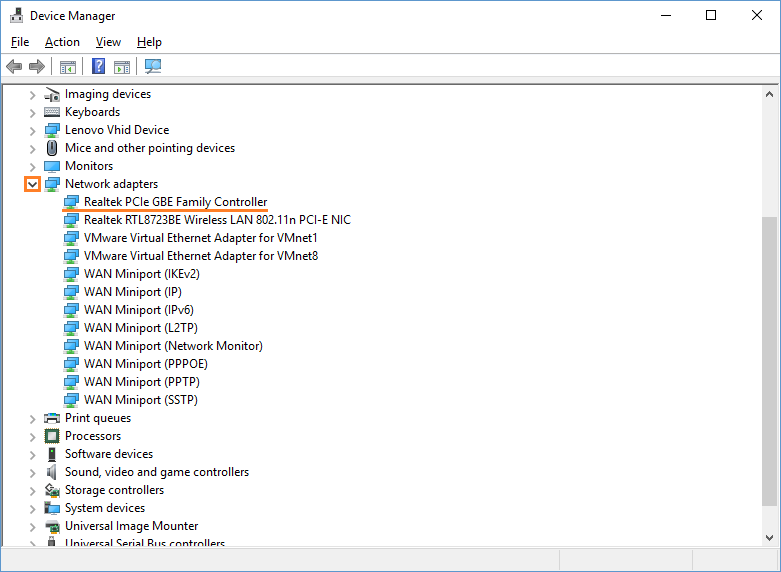Select VMware Virtual Ethernet Adapter for VMnet8
The height and width of the screenshot is (572, 781).
[201, 256]
